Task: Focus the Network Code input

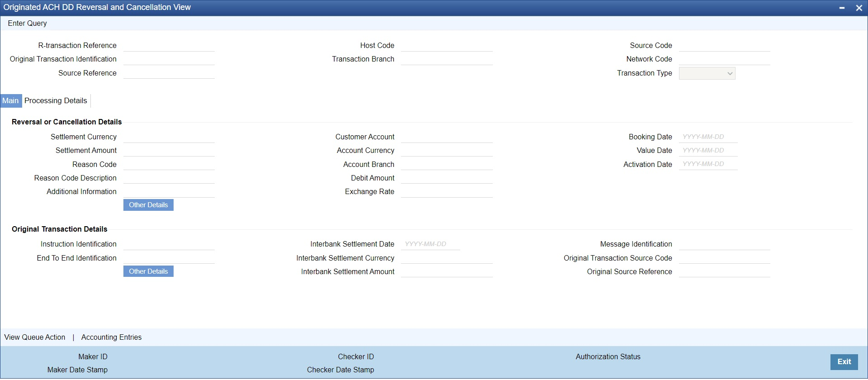Action: click(725, 59)
